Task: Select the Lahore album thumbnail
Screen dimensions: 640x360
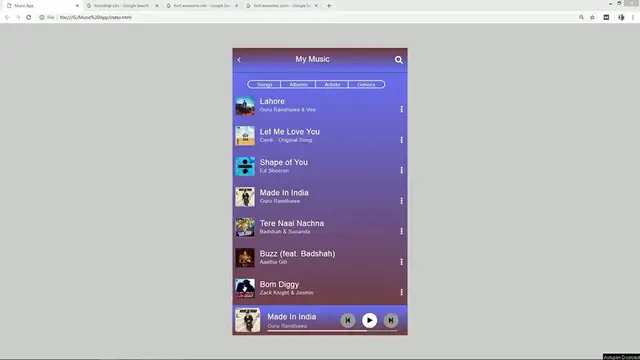Action: [x=245, y=105]
